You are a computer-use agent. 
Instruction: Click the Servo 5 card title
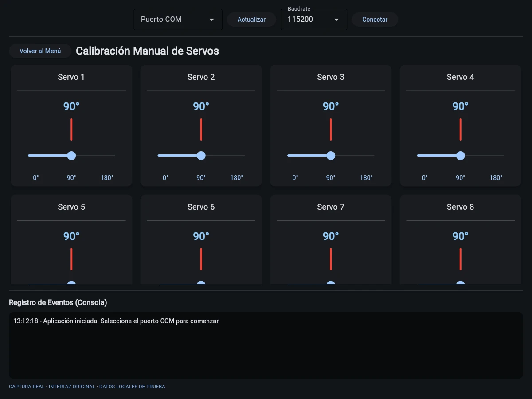coord(71,207)
